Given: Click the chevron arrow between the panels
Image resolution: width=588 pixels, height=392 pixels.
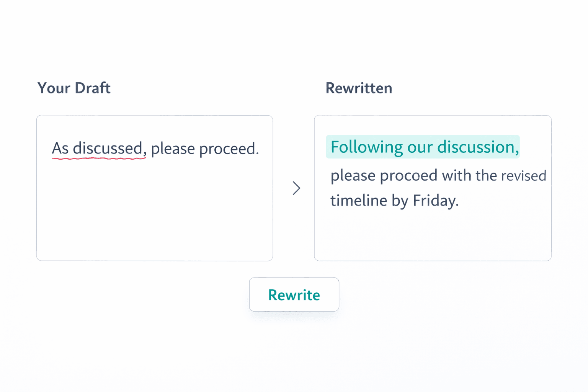Looking at the screenshot, I should [296, 188].
